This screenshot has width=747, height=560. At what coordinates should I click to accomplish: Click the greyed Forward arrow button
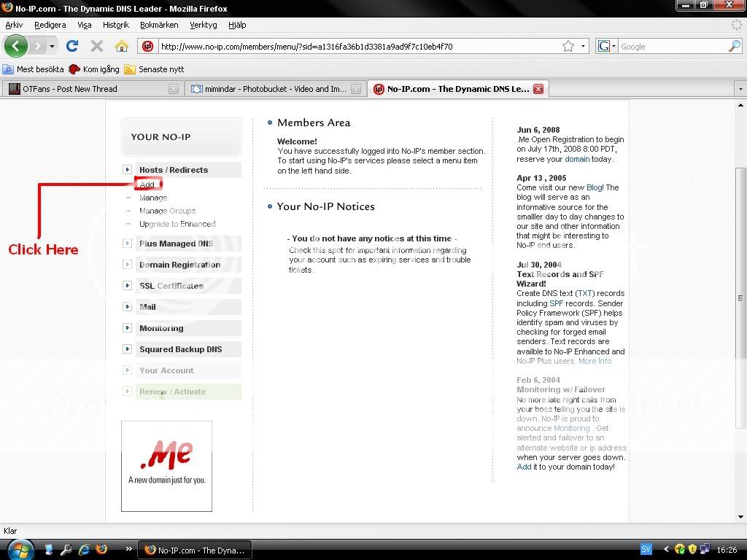pyautogui.click(x=37, y=46)
